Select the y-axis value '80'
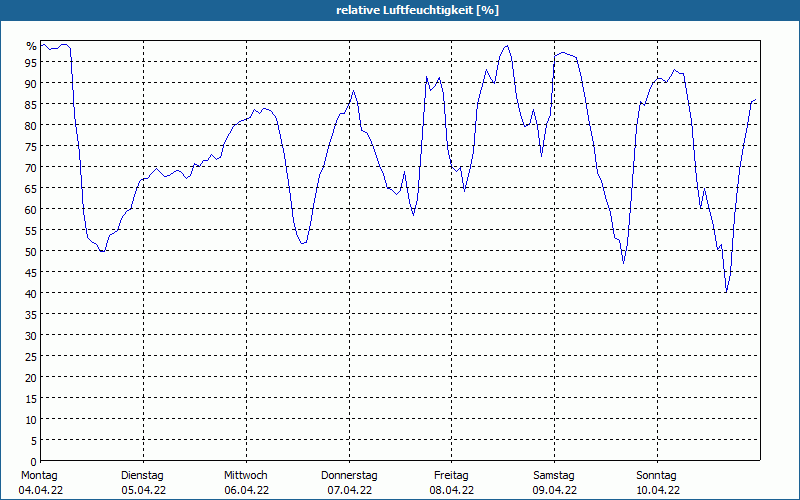The width and height of the screenshot is (800, 500). point(32,126)
